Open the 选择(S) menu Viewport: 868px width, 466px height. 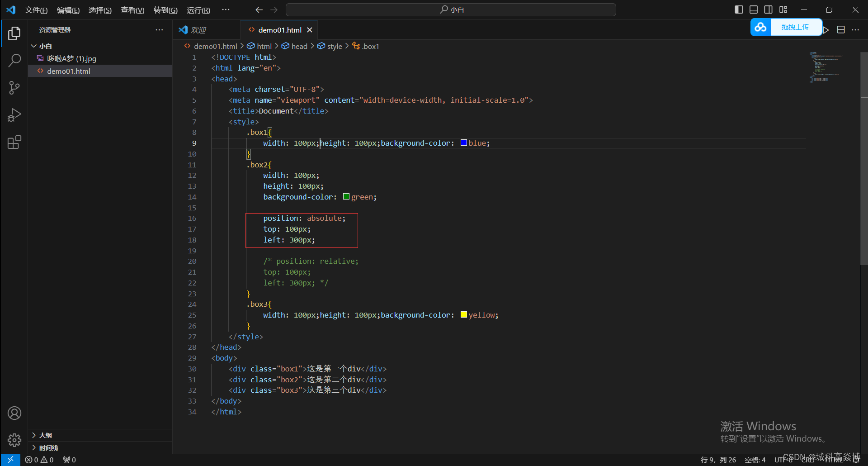point(100,10)
